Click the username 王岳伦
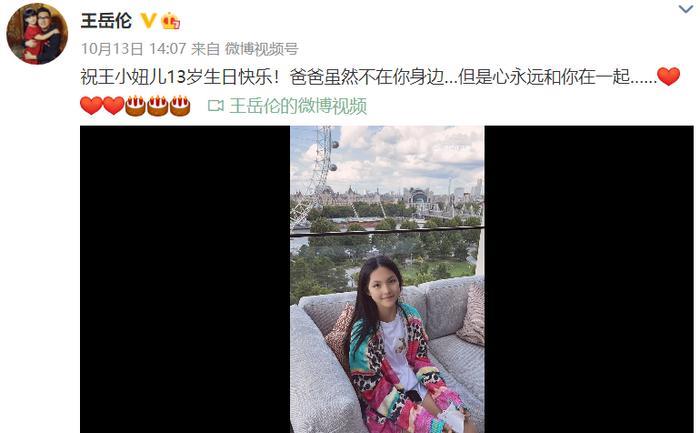Screen dimensions: 700x433 click(106, 21)
